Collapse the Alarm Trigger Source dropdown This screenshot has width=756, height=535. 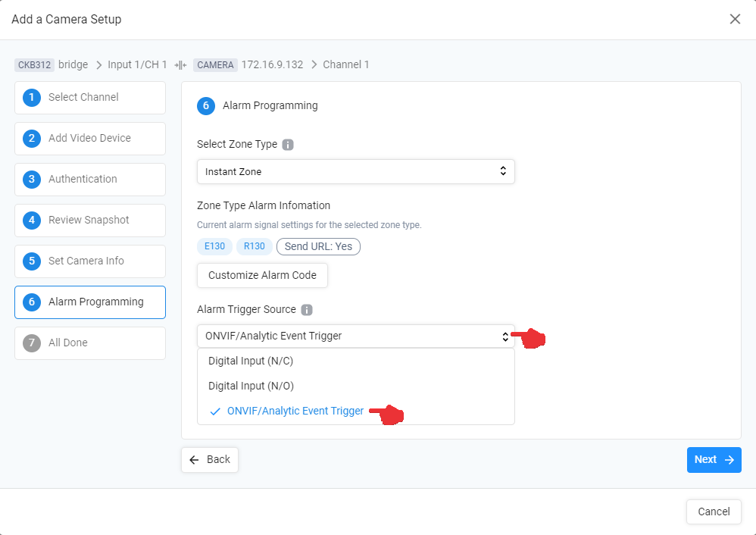tap(356, 336)
